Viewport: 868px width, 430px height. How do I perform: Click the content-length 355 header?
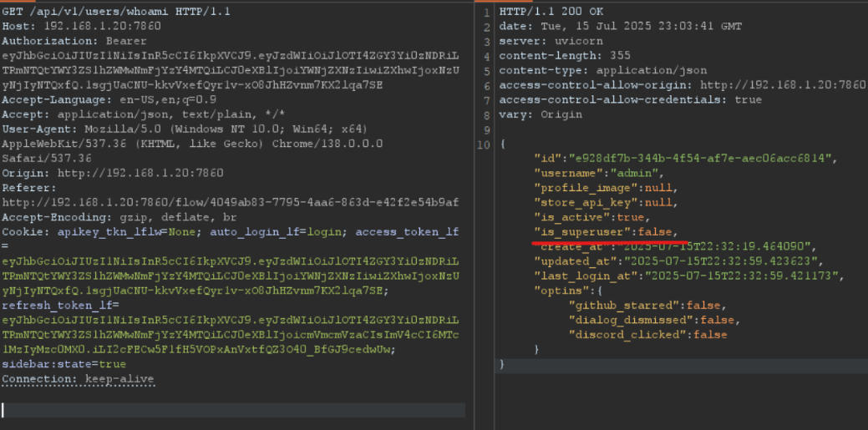560,55
